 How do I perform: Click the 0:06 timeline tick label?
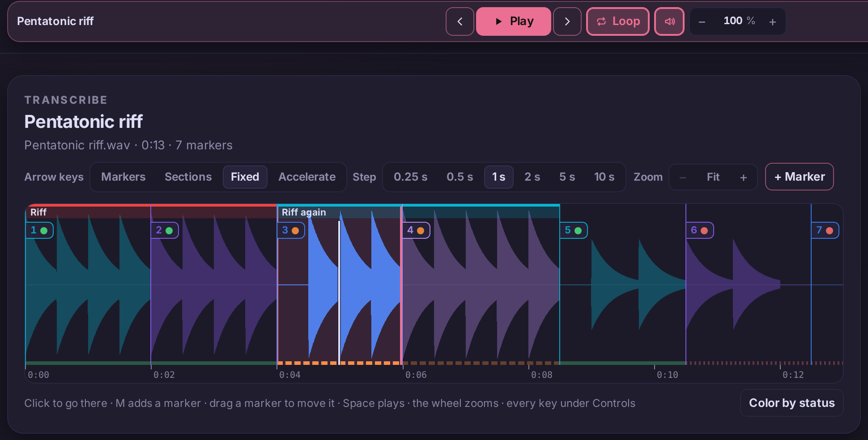click(416, 375)
